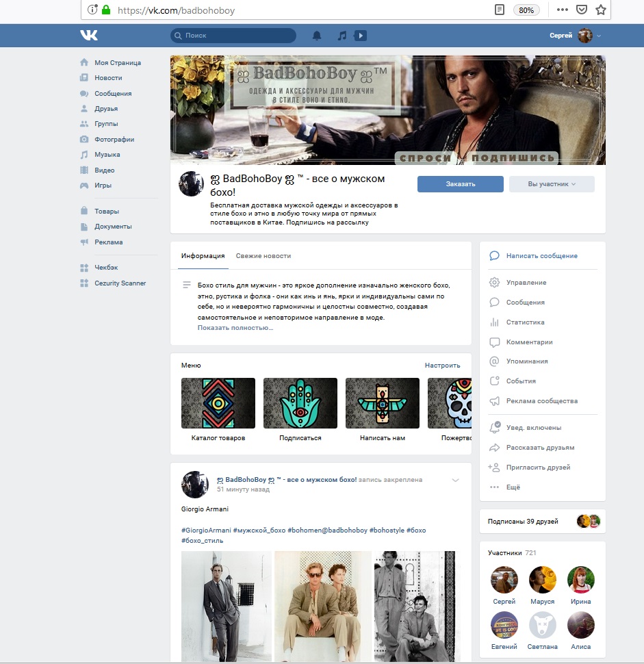Click the browser URL address field
Image resolution: width=644 pixels, height=664 pixels.
[296, 10]
